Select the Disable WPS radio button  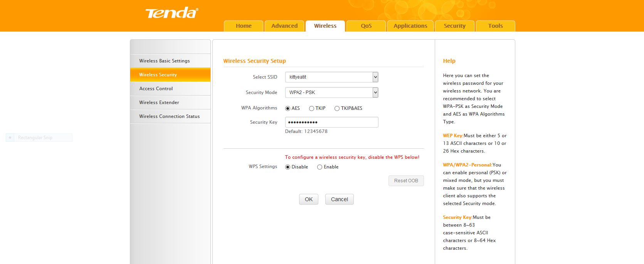[288, 167]
